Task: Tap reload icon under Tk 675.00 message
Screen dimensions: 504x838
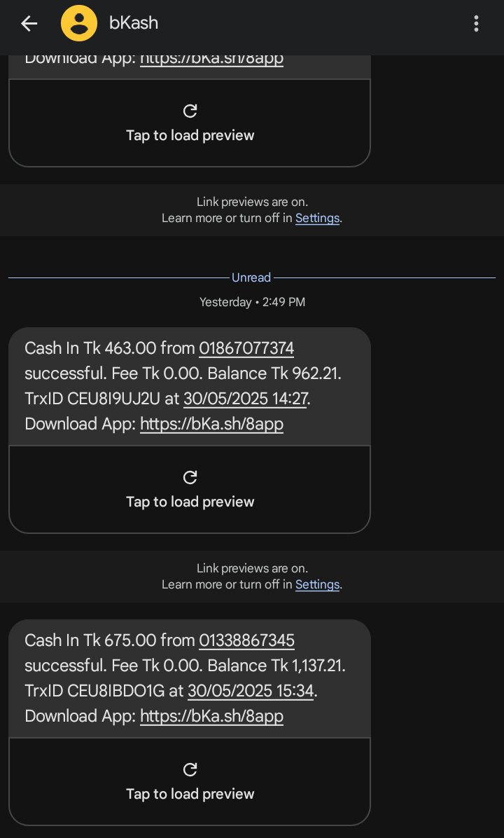Action: [190, 769]
